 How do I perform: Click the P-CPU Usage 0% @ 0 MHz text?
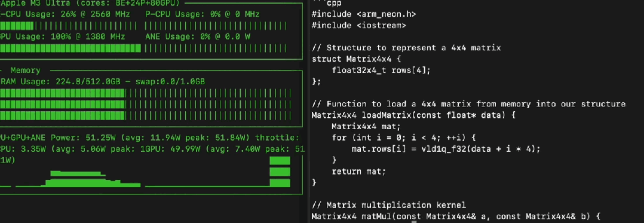tap(203, 14)
